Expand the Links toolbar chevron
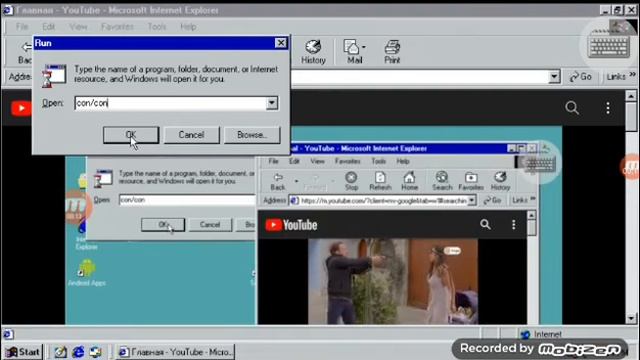Screen dimensions: 640x360 pyautogui.click(x=633, y=75)
